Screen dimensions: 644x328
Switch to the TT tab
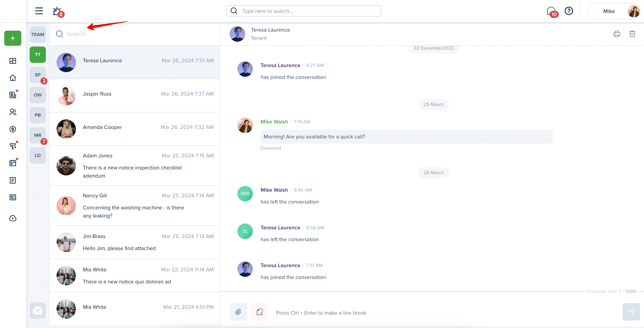tap(38, 55)
